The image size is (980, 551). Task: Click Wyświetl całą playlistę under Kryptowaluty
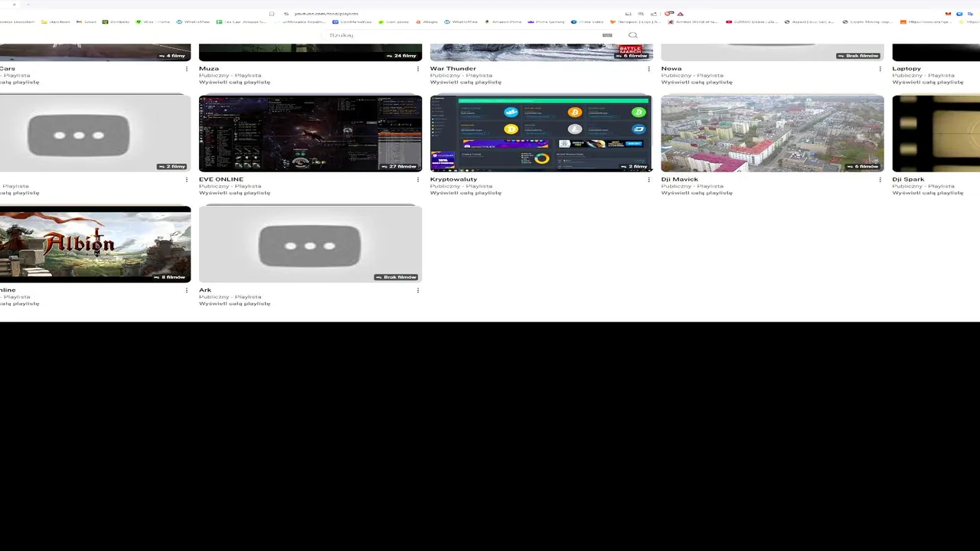pos(465,193)
